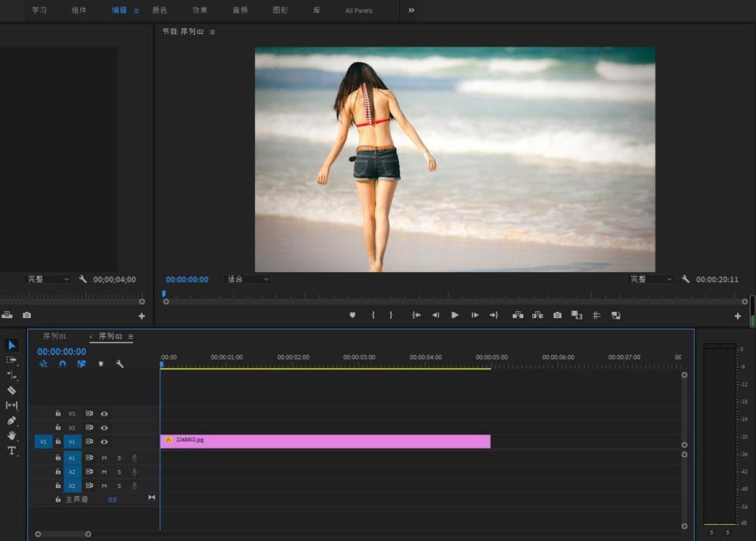Click the Export Frame camera icon in Program monitor
This screenshot has height=541, width=756.
[557, 315]
